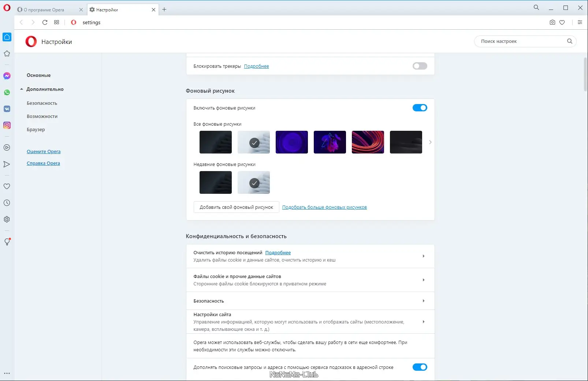
Task: Expand Файлы cookie и прочие данные сайтов
Action: click(x=310, y=280)
